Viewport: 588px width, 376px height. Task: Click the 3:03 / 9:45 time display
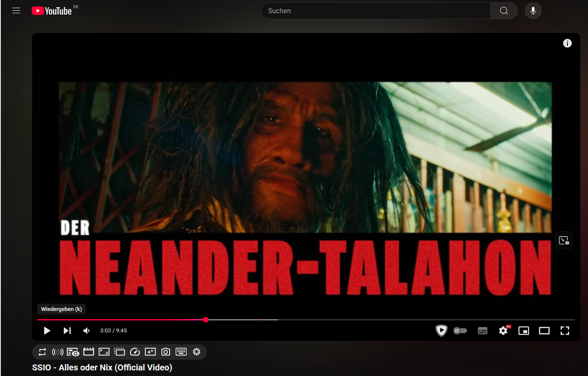pyautogui.click(x=113, y=331)
